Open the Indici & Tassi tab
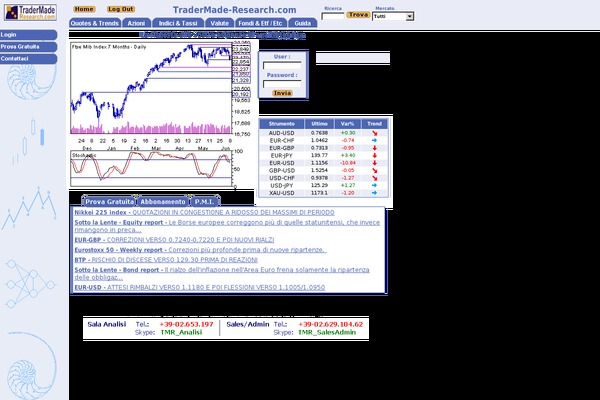The image size is (600, 400). point(178,23)
